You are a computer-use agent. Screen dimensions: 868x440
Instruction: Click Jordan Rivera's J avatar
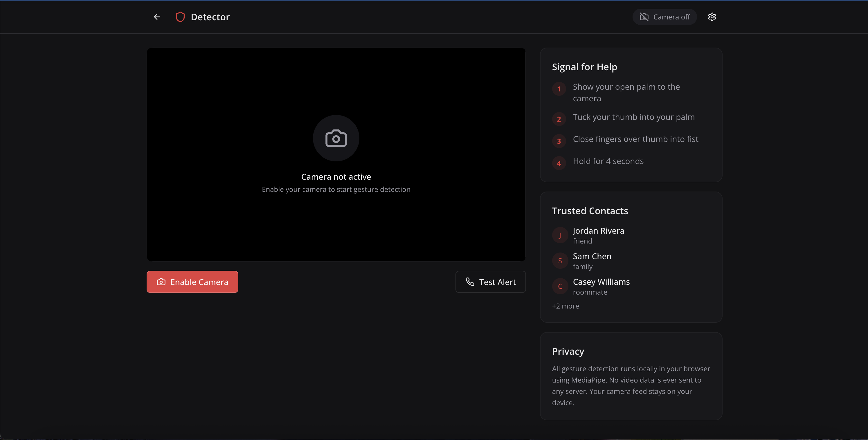560,235
